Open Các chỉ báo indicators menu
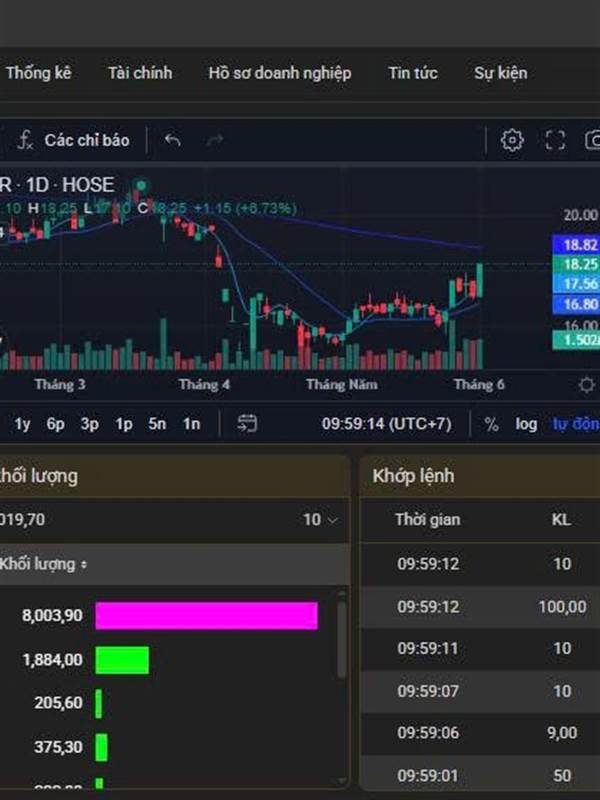The image size is (600, 800). 74,140
